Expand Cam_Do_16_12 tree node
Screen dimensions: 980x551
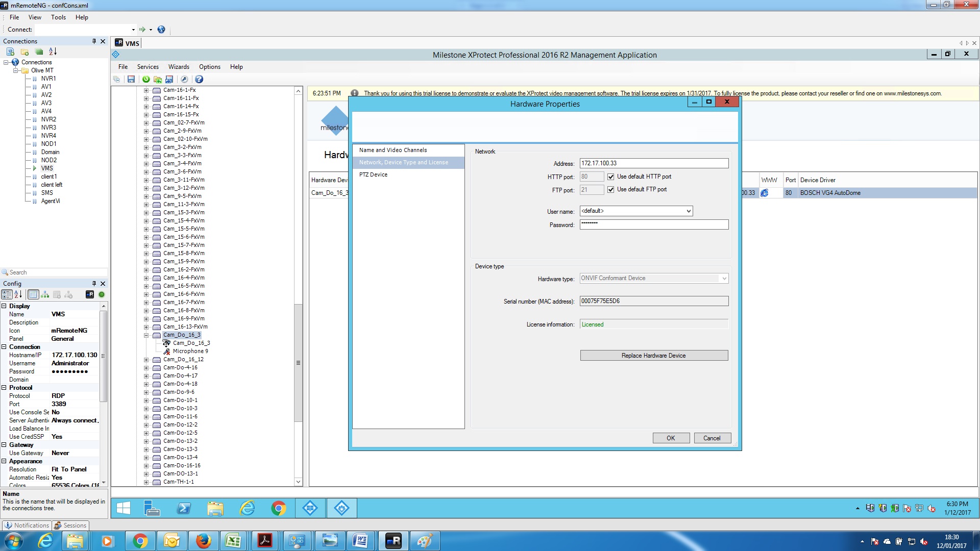click(x=146, y=360)
